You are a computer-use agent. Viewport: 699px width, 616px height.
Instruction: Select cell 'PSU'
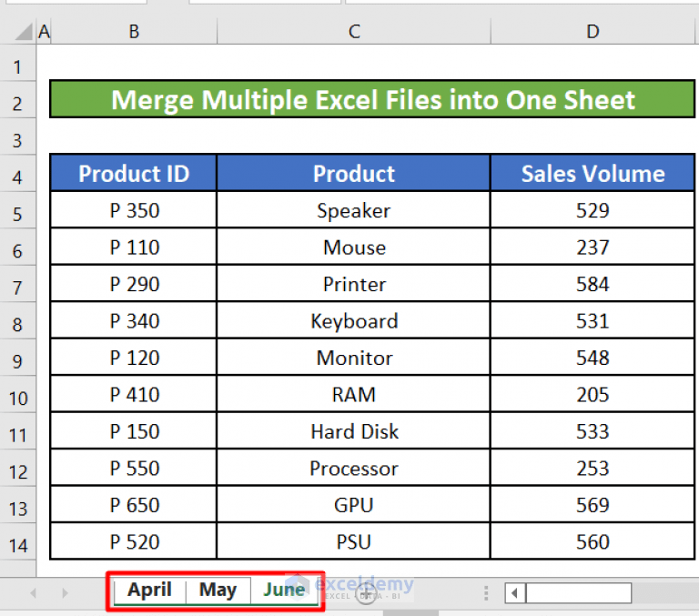[x=353, y=541]
